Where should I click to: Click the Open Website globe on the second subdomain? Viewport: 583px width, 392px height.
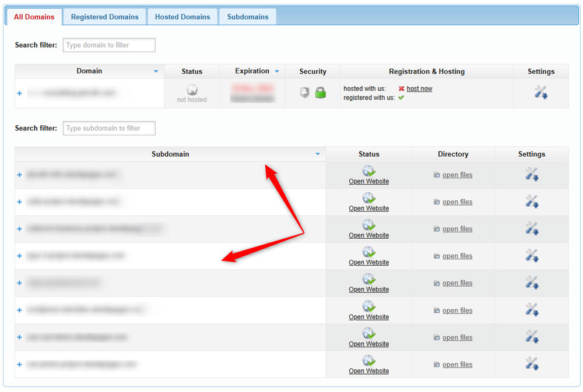368,197
